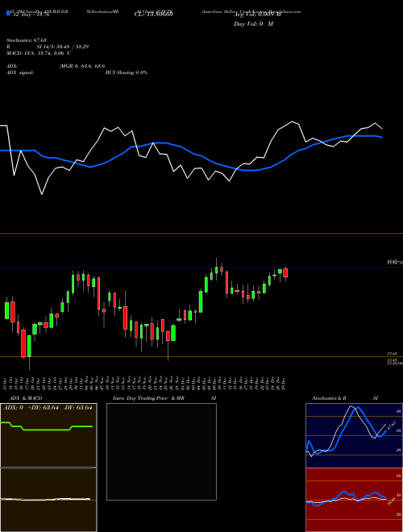403x532 pixels.
Task: Click the '67.63' label on stochastics line
Action: (x=392, y=425)
